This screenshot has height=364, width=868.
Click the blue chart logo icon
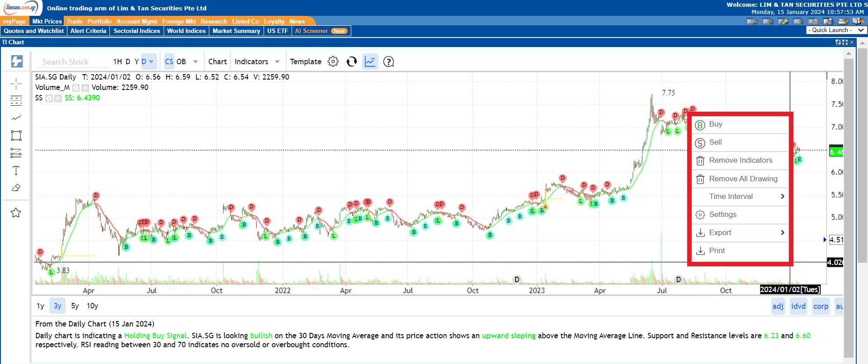pyautogui.click(x=17, y=61)
